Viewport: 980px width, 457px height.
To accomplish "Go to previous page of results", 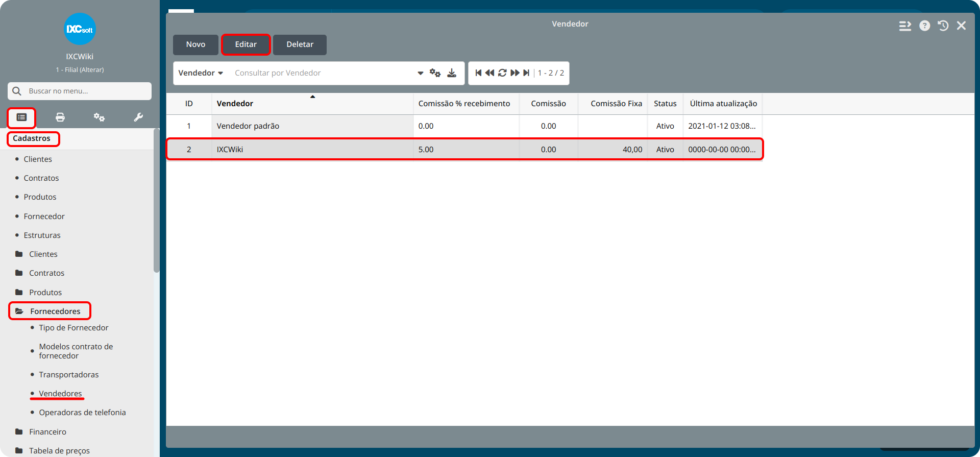I will pos(489,73).
